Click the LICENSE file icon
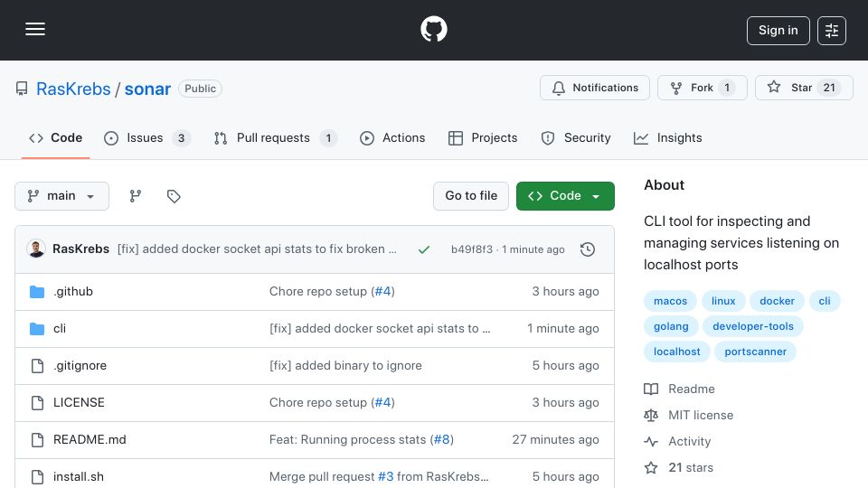868x488 pixels. [37, 403]
